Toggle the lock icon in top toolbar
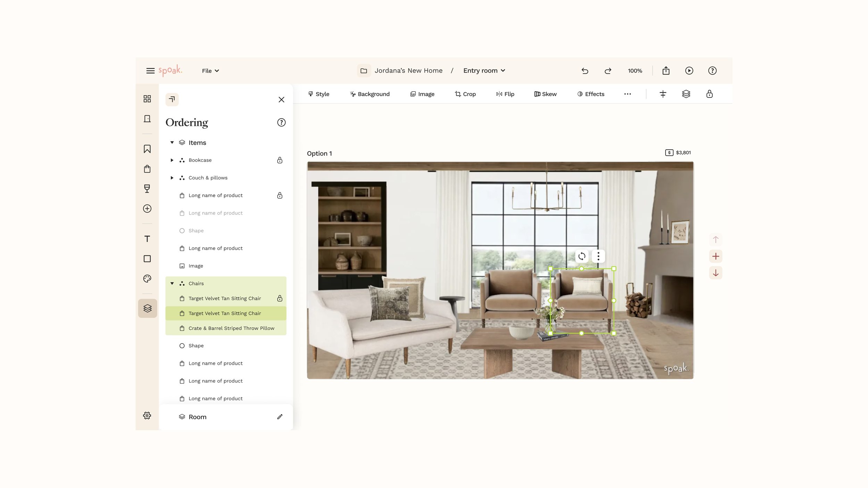Image resolution: width=868 pixels, height=488 pixels. pos(709,94)
